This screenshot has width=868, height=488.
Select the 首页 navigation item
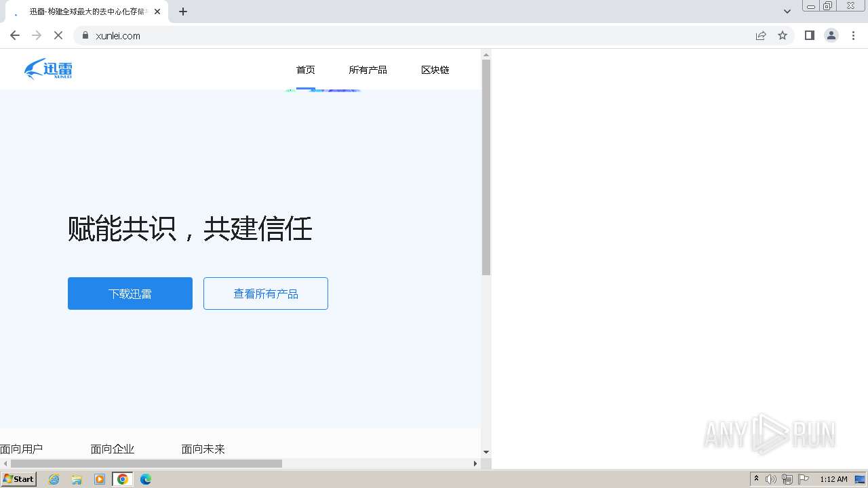coord(306,70)
